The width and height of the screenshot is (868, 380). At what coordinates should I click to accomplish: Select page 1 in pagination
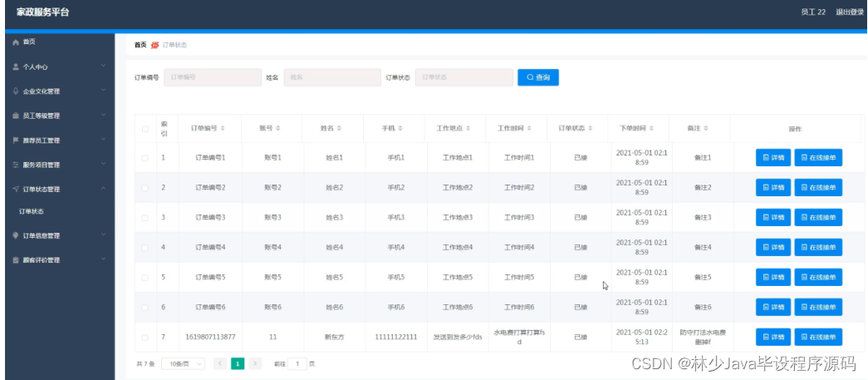[238, 364]
